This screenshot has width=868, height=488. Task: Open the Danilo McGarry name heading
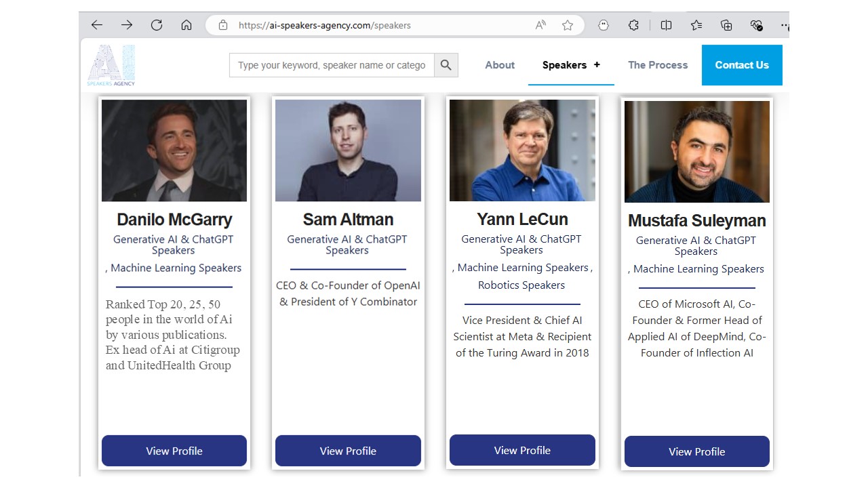[174, 220]
